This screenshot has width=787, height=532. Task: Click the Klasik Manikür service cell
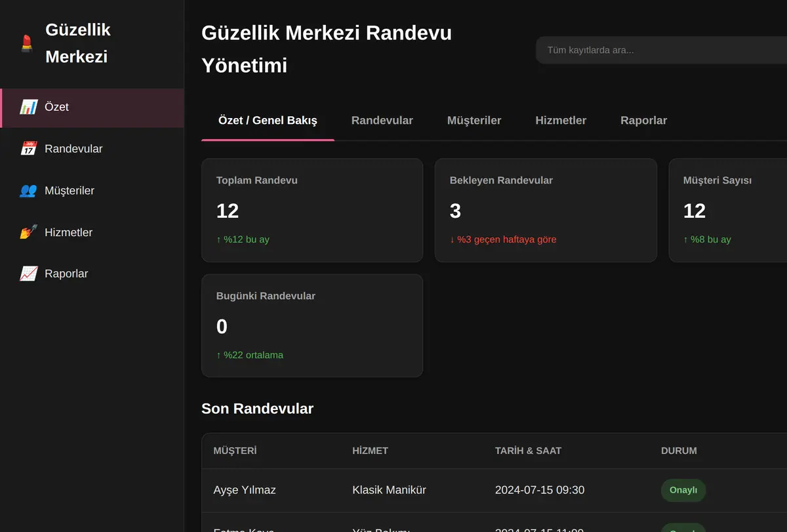pos(389,490)
